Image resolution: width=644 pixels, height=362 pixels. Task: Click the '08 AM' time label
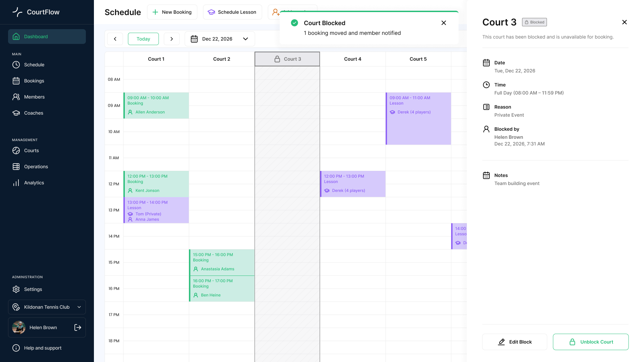(x=114, y=79)
